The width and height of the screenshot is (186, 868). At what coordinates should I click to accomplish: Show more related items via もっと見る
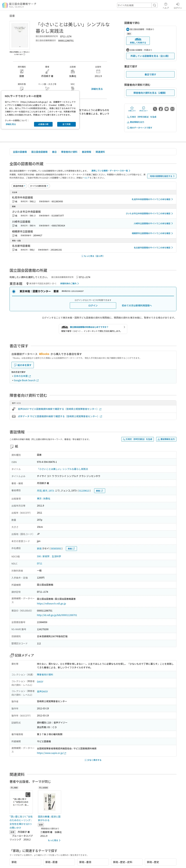click(x=54, y=840)
